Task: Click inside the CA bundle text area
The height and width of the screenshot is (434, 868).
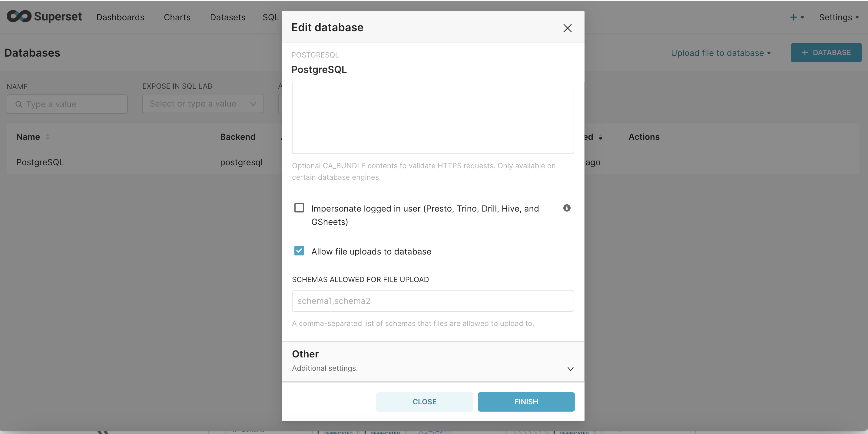Action: coord(433,117)
